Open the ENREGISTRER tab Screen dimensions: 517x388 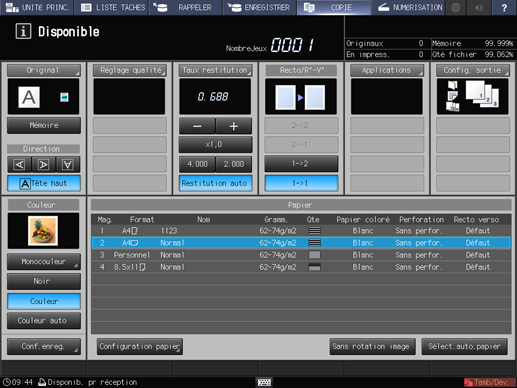[x=259, y=7]
